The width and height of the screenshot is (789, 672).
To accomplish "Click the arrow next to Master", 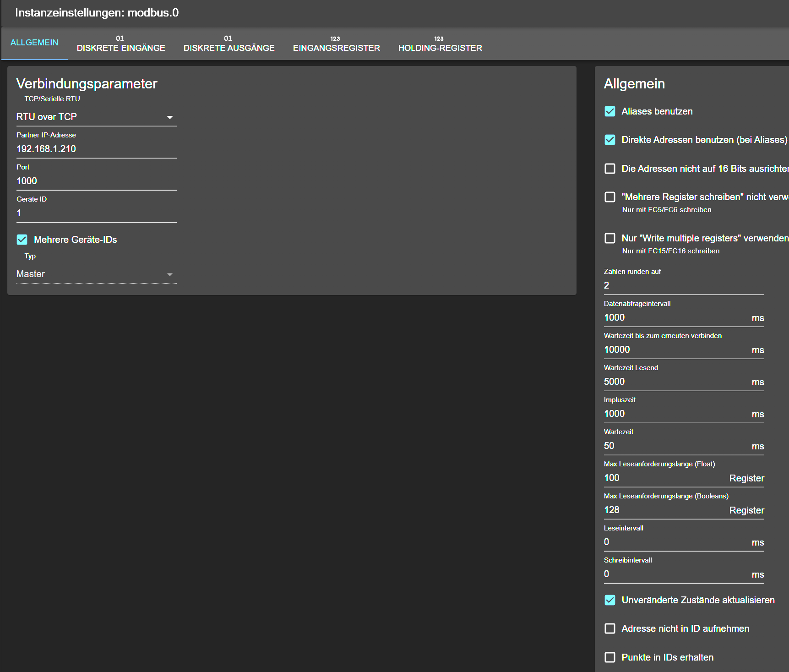I will pyautogui.click(x=170, y=274).
